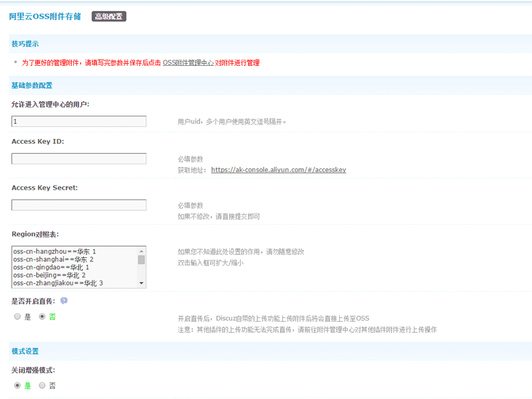This screenshot has width=532, height=399.
Task: Switch to the 高级配置 tab
Action: coord(108,17)
